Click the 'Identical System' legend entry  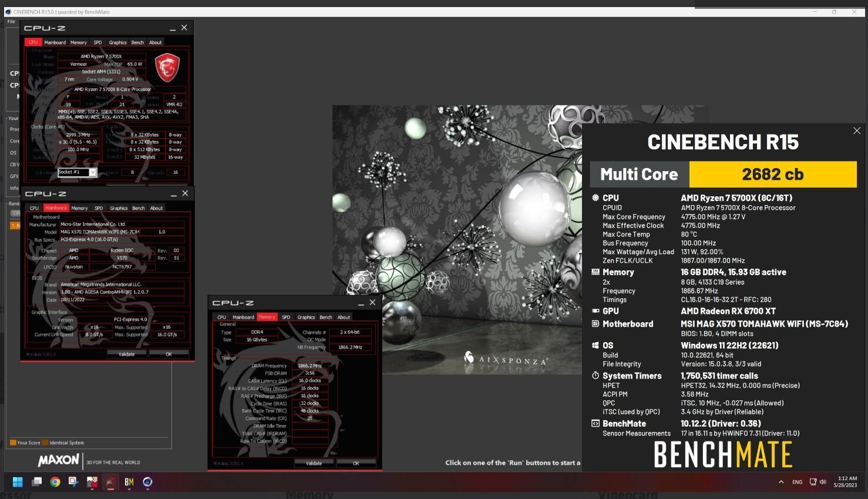click(63, 443)
